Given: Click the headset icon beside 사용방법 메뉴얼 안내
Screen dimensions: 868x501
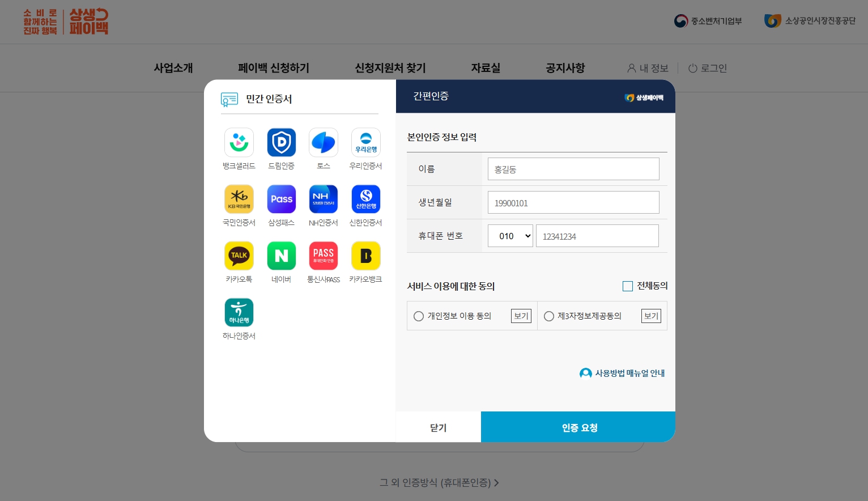Looking at the screenshot, I should (585, 373).
